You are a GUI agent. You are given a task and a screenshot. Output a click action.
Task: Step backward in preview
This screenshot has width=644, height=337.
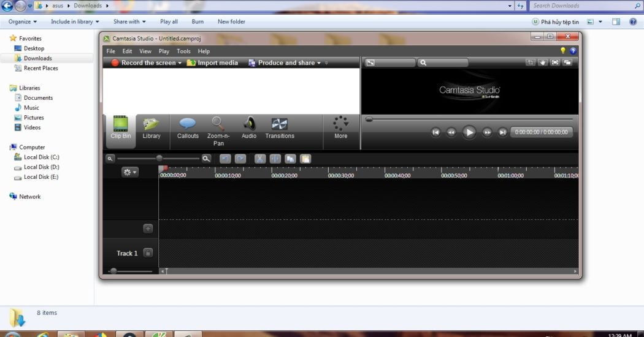tap(451, 132)
